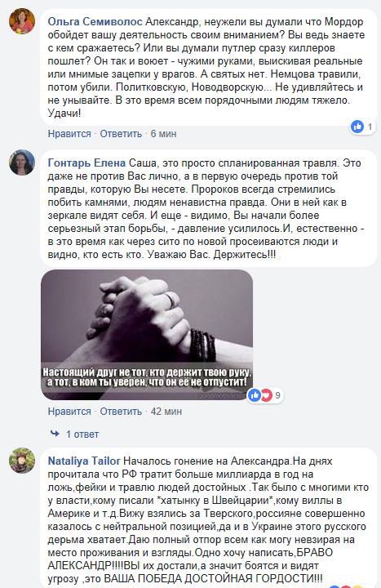Expand the 1 ответ reply thread
Screen dimensions: 381x588
point(82,434)
